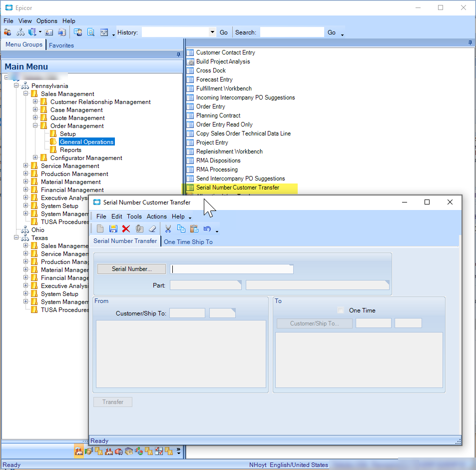Open the RMA Processing program
Viewport: 476px width, 470px height.
217,169
